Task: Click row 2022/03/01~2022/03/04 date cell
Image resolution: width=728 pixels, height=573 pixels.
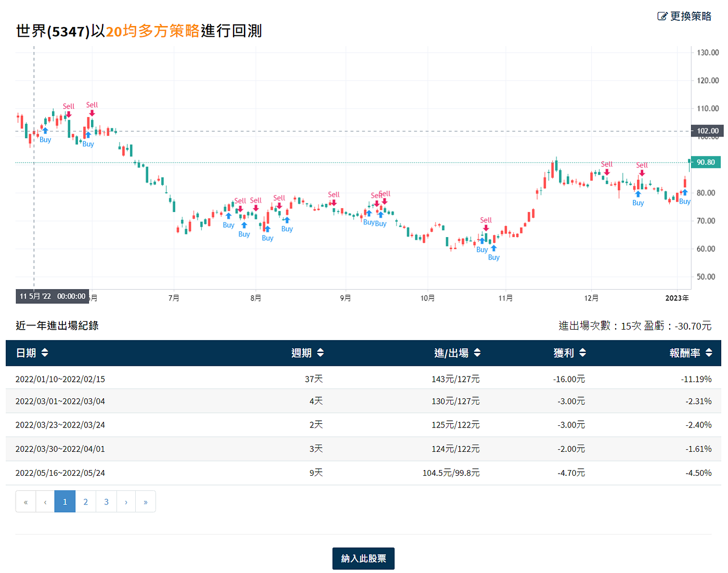Action: coord(60,401)
